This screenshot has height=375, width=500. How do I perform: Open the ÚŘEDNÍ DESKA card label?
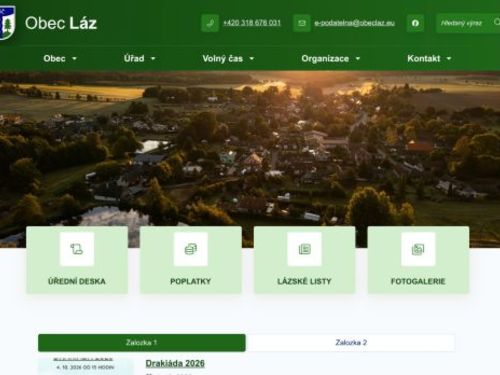tap(77, 281)
